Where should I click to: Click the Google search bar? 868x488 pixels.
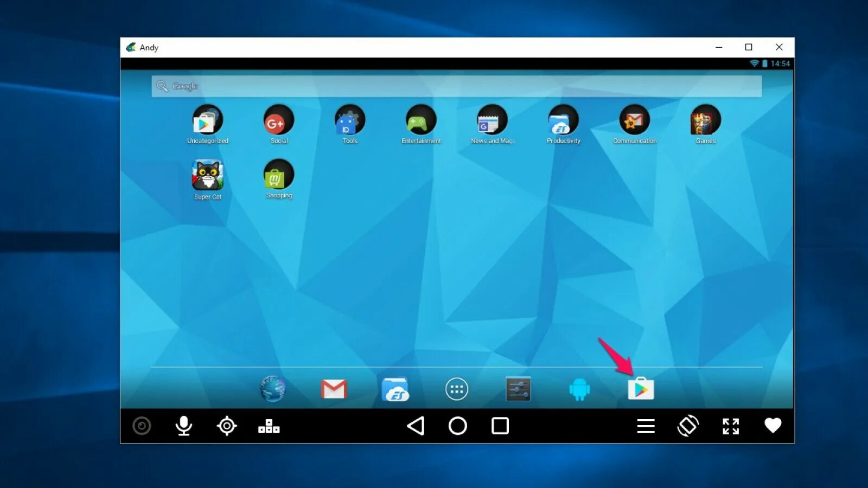pyautogui.click(x=457, y=86)
